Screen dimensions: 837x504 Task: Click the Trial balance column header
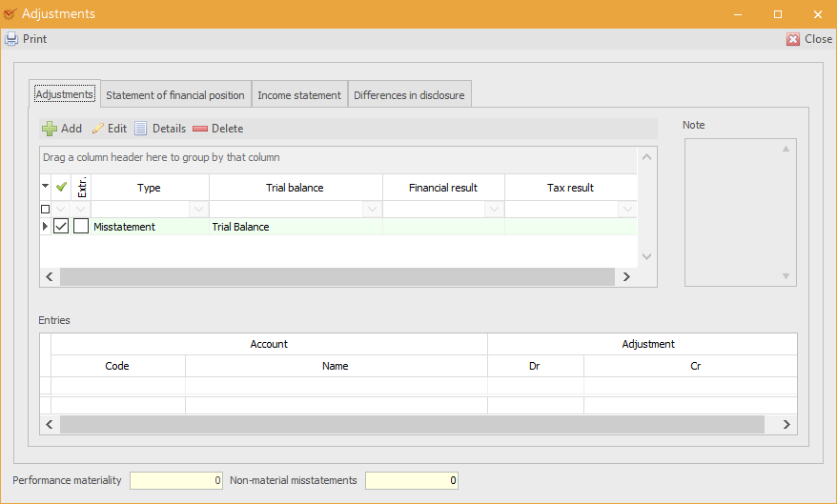coord(296,187)
